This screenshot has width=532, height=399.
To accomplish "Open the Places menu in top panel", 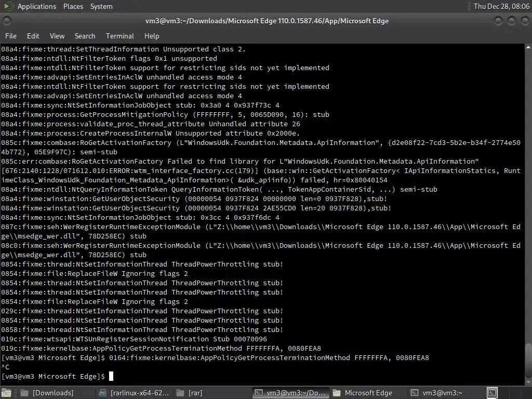I will pyautogui.click(x=73, y=6).
